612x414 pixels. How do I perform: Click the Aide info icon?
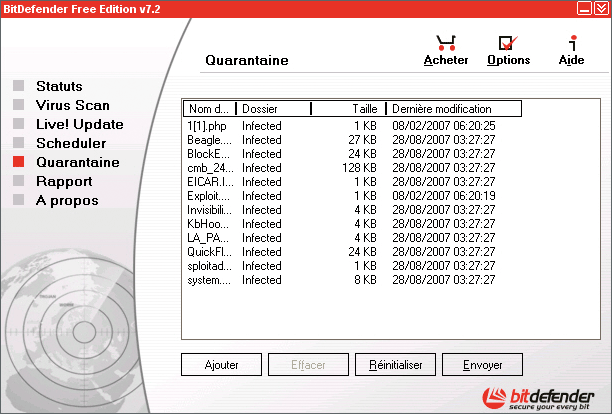573,43
